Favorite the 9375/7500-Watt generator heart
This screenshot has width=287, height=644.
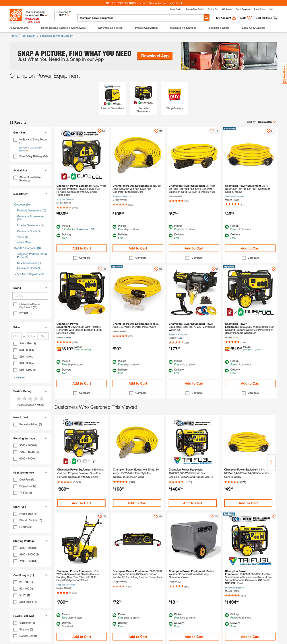click(x=100, y=269)
